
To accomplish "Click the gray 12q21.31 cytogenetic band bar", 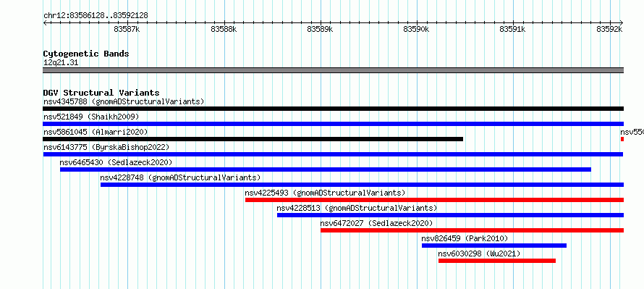I will pos(333,70).
